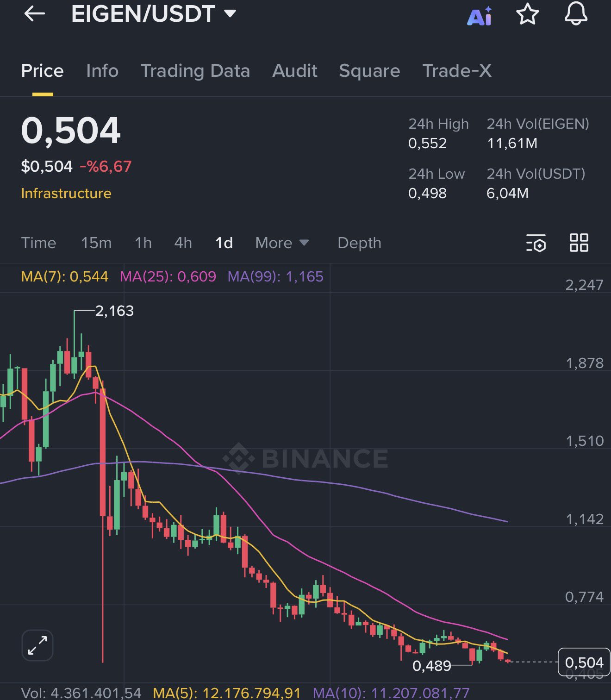Open the Trading Data tab
The height and width of the screenshot is (700, 611).
pyautogui.click(x=195, y=71)
